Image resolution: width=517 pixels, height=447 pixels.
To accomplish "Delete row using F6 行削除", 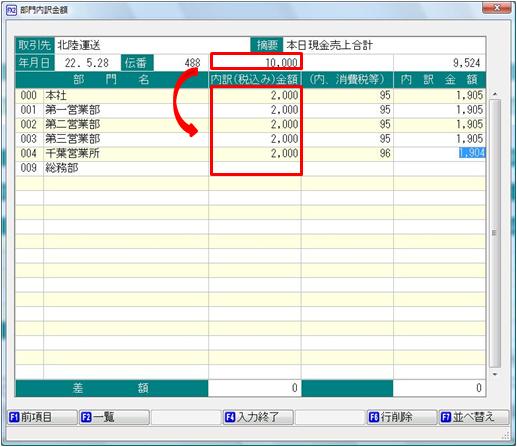I will point(402,417).
